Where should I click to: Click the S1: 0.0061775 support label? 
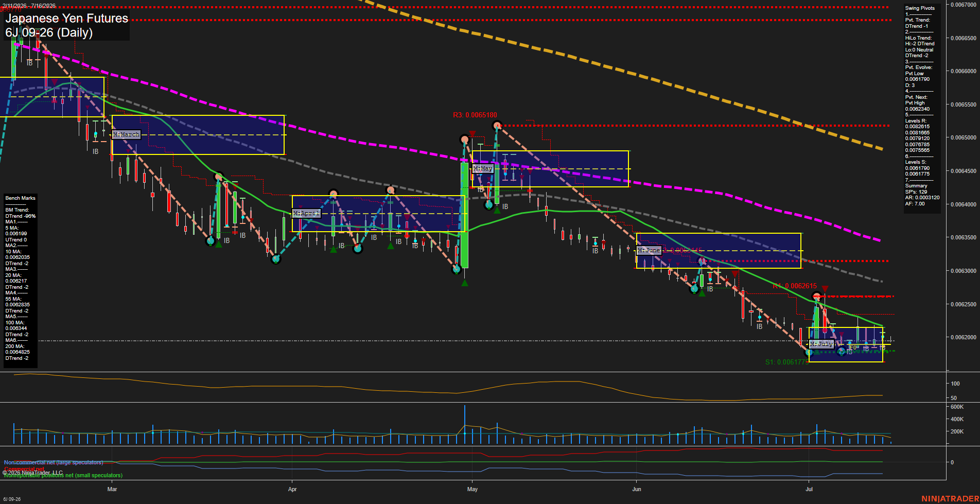[786, 362]
